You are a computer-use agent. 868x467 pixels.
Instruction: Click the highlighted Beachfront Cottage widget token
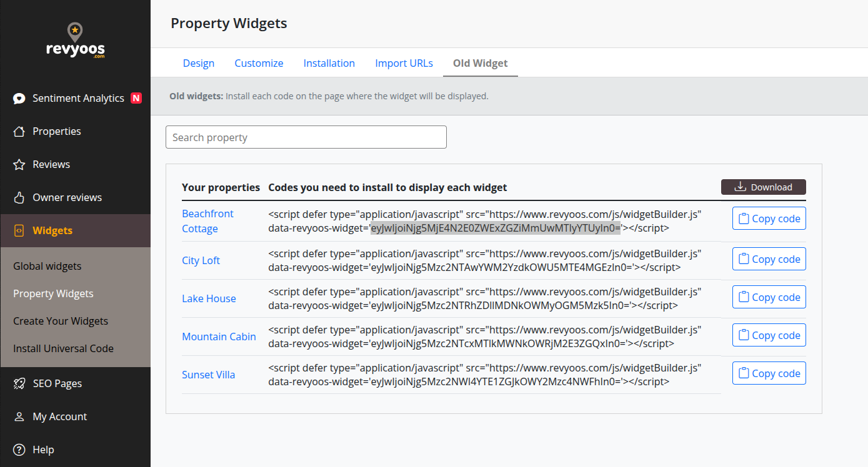click(x=496, y=229)
